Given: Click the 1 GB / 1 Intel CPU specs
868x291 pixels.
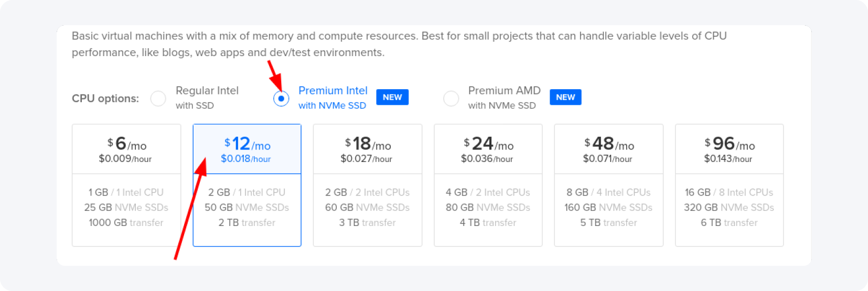Looking at the screenshot, I should (x=126, y=192).
